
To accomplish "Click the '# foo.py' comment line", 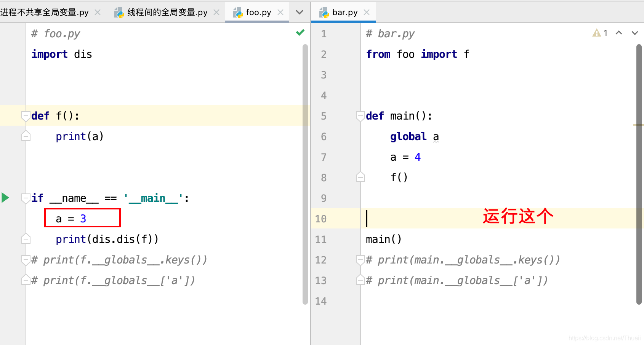I will (56, 34).
